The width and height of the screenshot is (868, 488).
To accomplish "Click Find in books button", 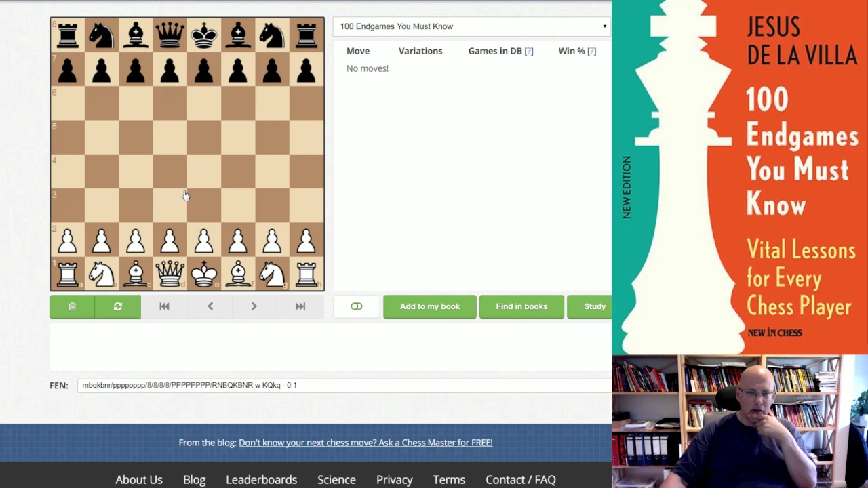I will [x=521, y=306].
